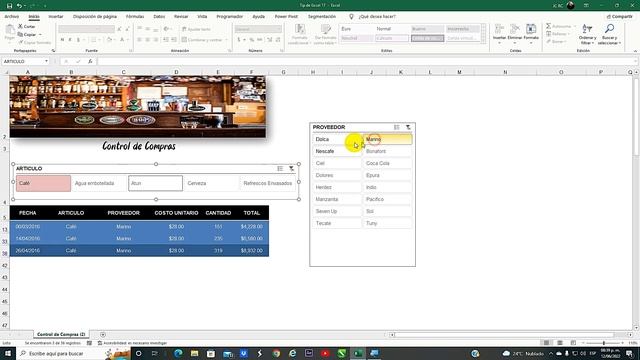Select Nescafe in the PROVEEDOR slicer

[x=337, y=151]
